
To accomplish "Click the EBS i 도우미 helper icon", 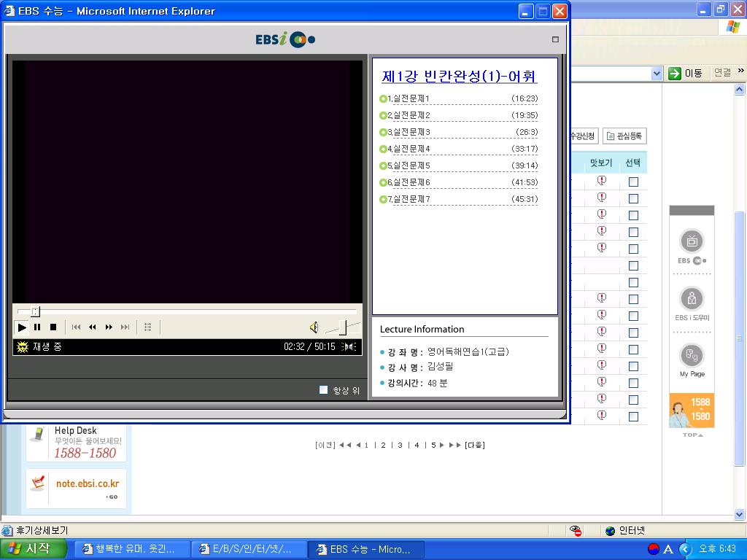I will click(692, 299).
